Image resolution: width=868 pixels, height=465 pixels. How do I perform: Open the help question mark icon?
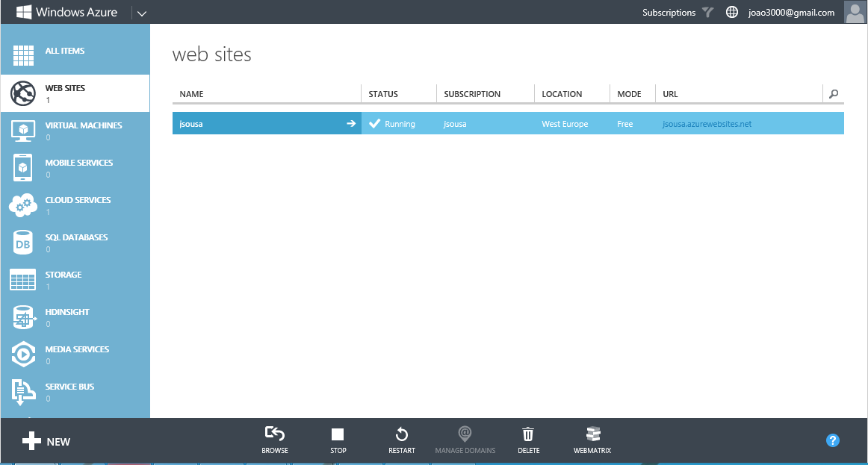pyautogui.click(x=833, y=440)
